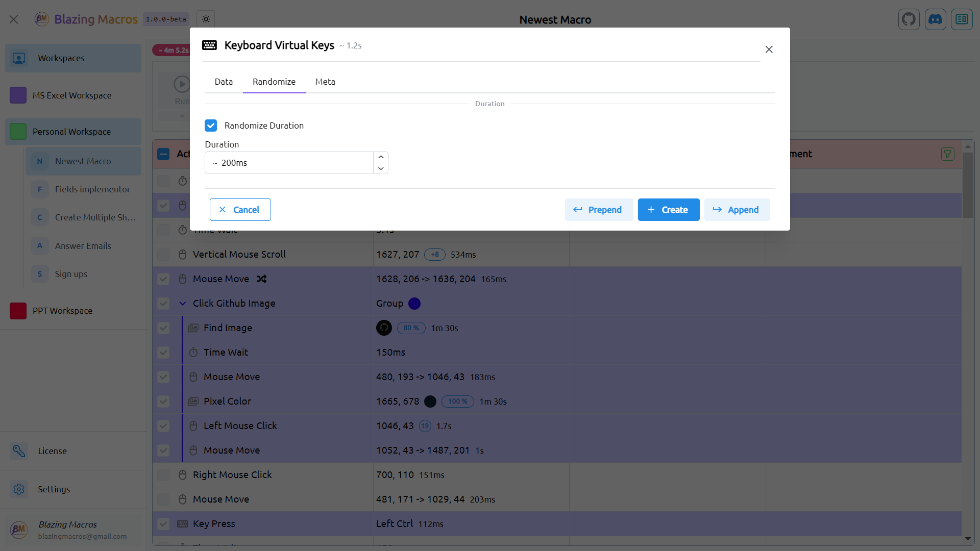
Task: Open the Create Multiple Sh... macro
Action: [x=84, y=217]
